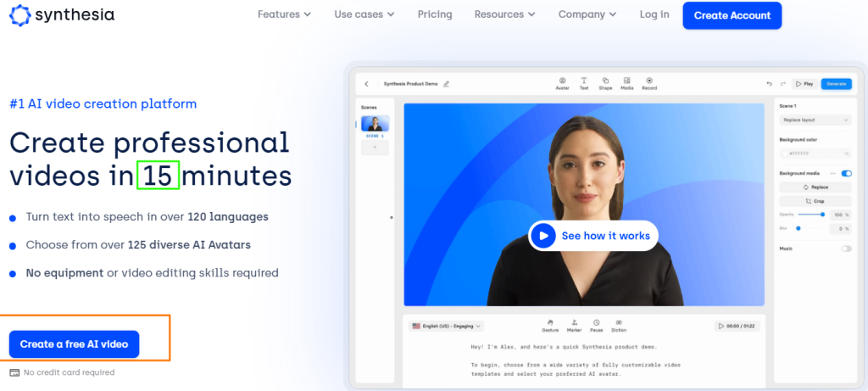Viewport: 868px width, 391px height.
Task: Open the Media tool in editor toolbar
Action: [627, 84]
